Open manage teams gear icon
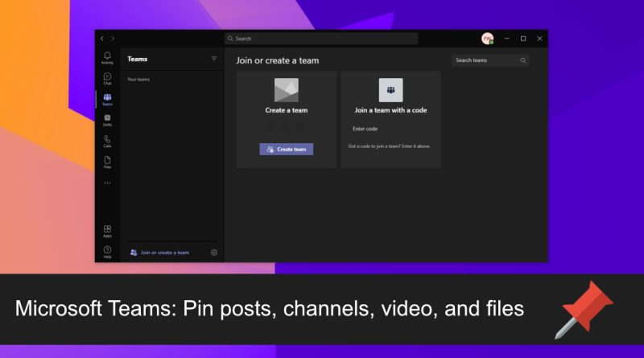The width and height of the screenshot is (644, 358). 214,253
